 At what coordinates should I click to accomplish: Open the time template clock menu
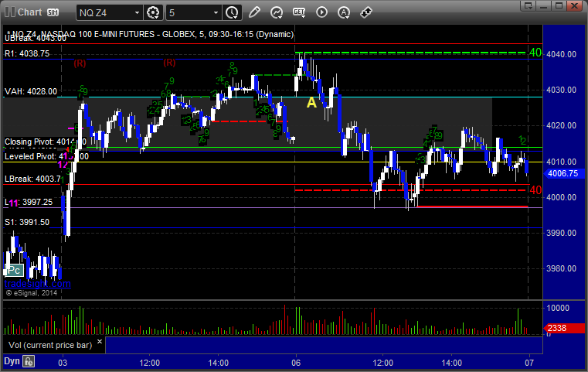[232, 13]
